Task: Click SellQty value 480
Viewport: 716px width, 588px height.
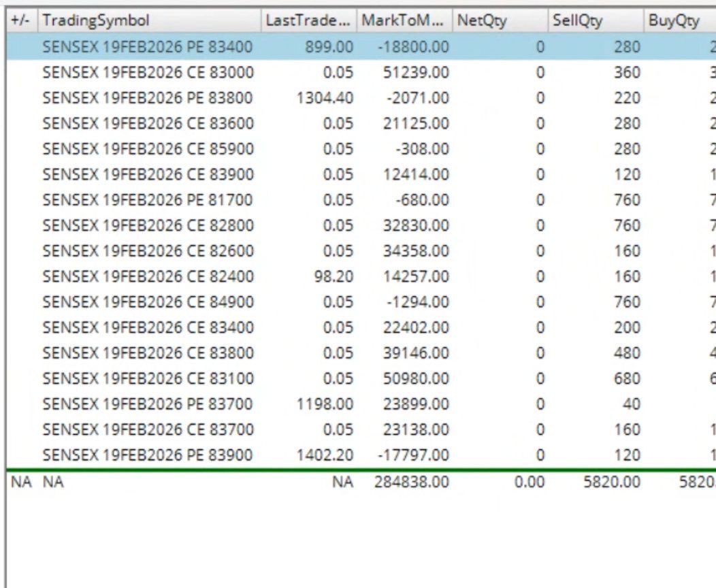Action: (x=627, y=353)
